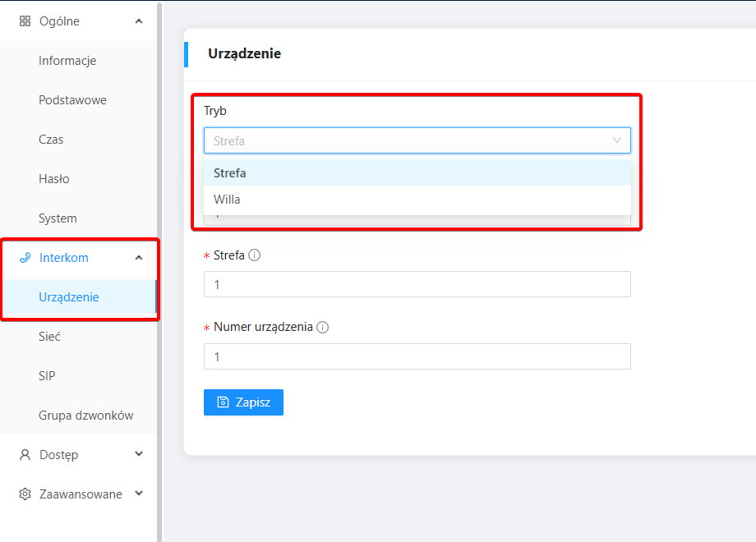Click the Interkom phone icon
This screenshot has height=542, width=756.
click(25, 258)
